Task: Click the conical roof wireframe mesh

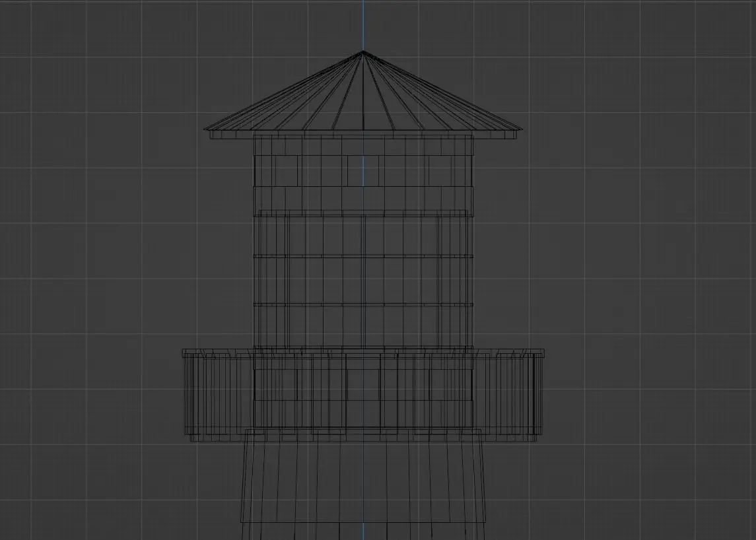Action: click(x=363, y=92)
